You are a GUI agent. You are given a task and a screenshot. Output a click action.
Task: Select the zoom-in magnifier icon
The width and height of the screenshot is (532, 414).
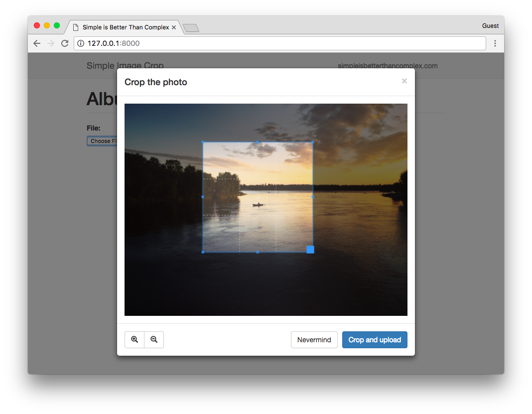click(134, 339)
